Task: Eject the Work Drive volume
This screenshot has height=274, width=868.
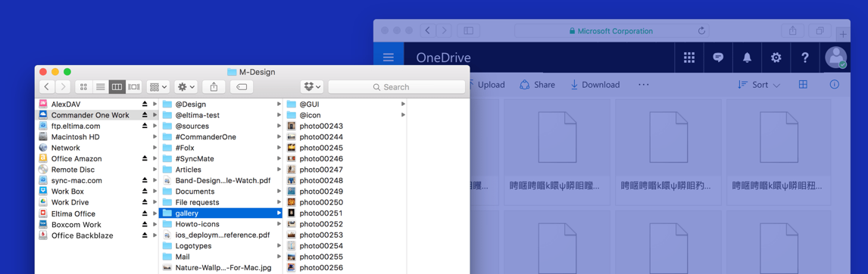Action: coord(145,202)
